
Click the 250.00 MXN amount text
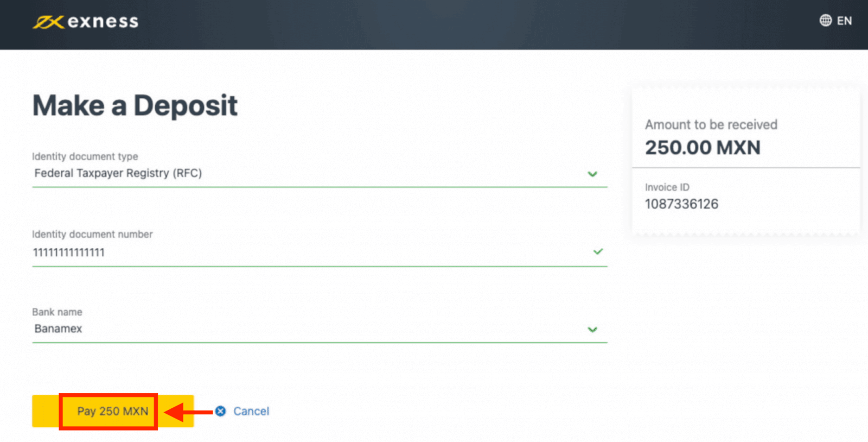tap(703, 148)
